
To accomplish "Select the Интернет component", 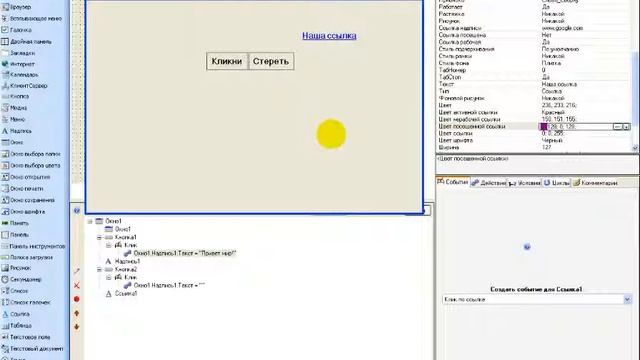I will [18, 64].
